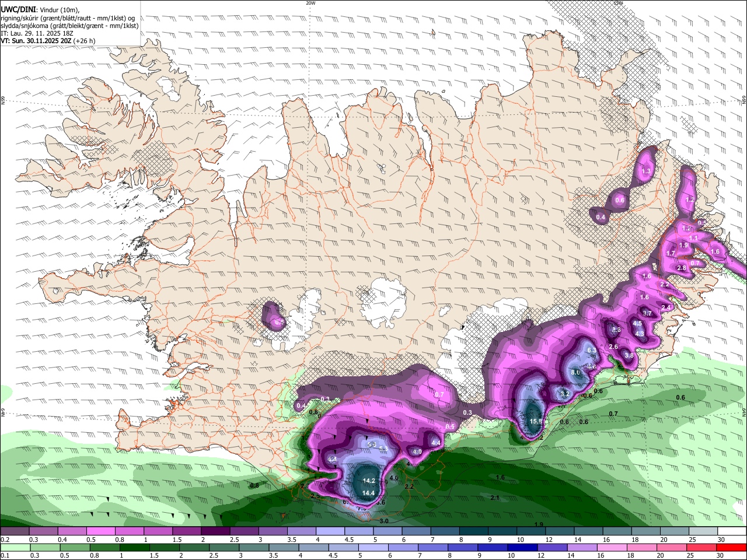Click the 5.3 snowfall value
Viewport: 747px width, 560px height.
383,449
